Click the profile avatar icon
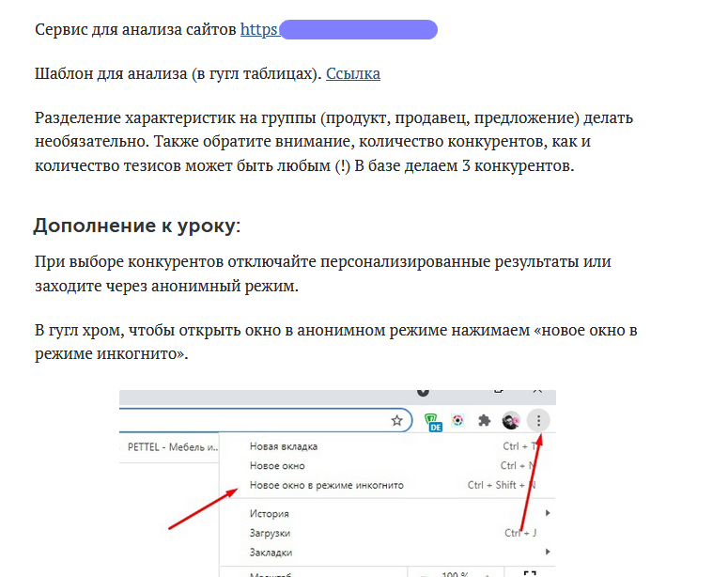The image size is (728, 577). click(x=511, y=421)
